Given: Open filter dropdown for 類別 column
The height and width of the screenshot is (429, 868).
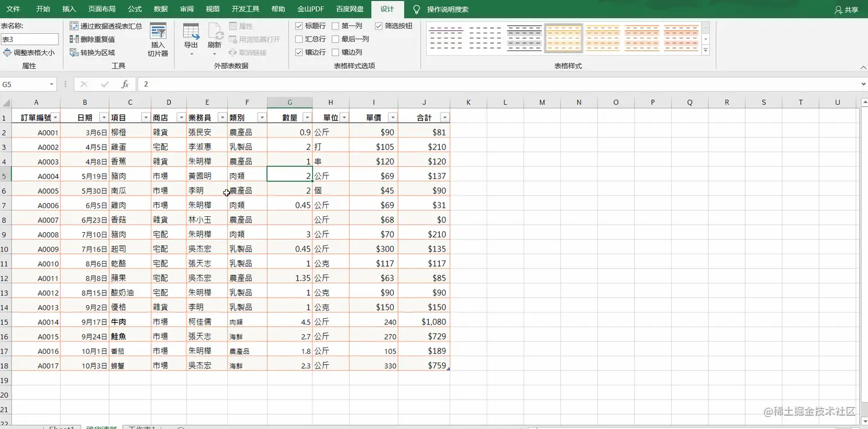Looking at the screenshot, I should coord(262,118).
